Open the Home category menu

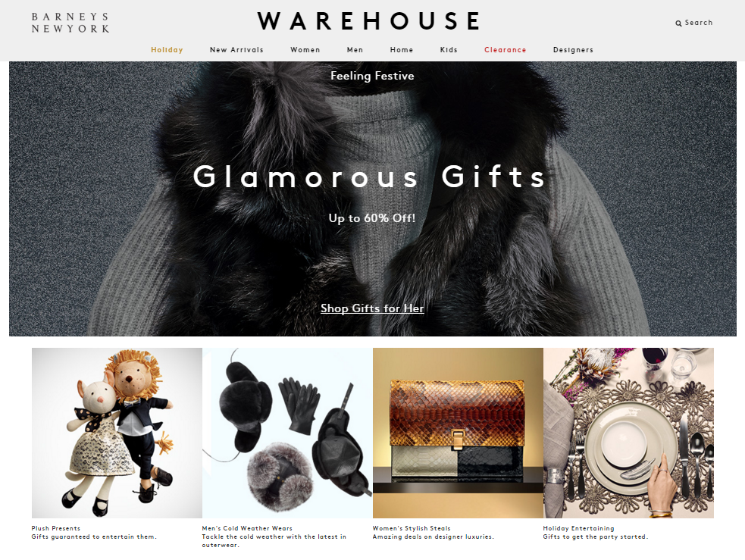point(402,50)
